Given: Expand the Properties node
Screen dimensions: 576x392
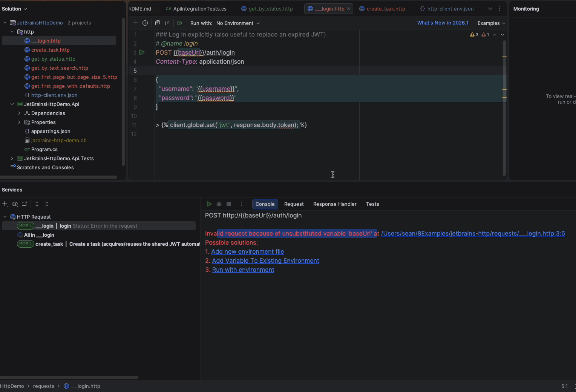Looking at the screenshot, I should 19,122.
